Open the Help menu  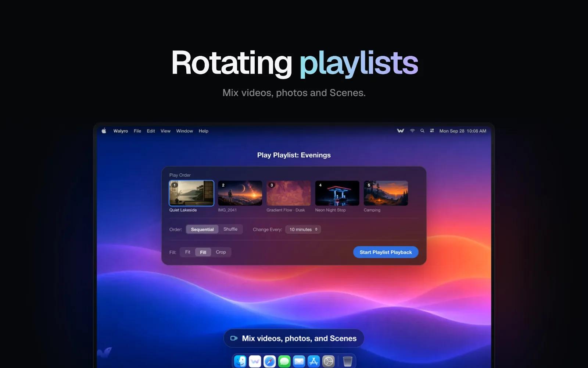pos(204,131)
